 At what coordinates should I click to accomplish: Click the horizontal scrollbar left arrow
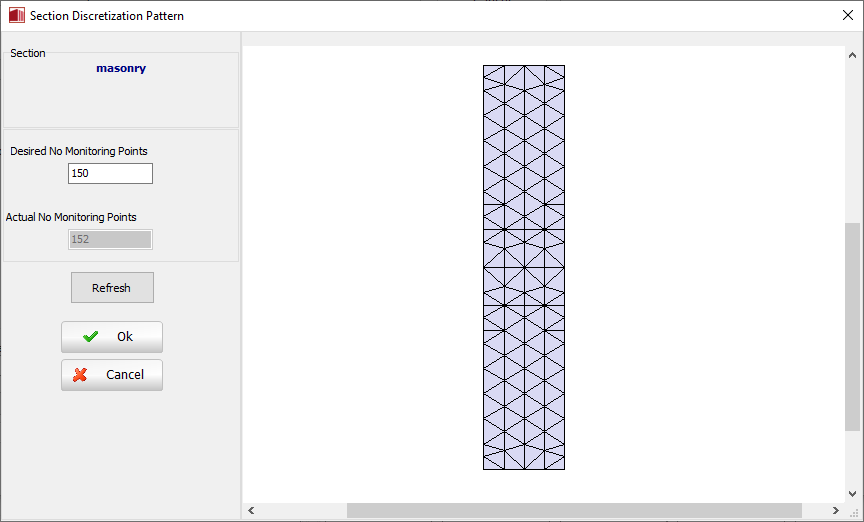coord(251,510)
